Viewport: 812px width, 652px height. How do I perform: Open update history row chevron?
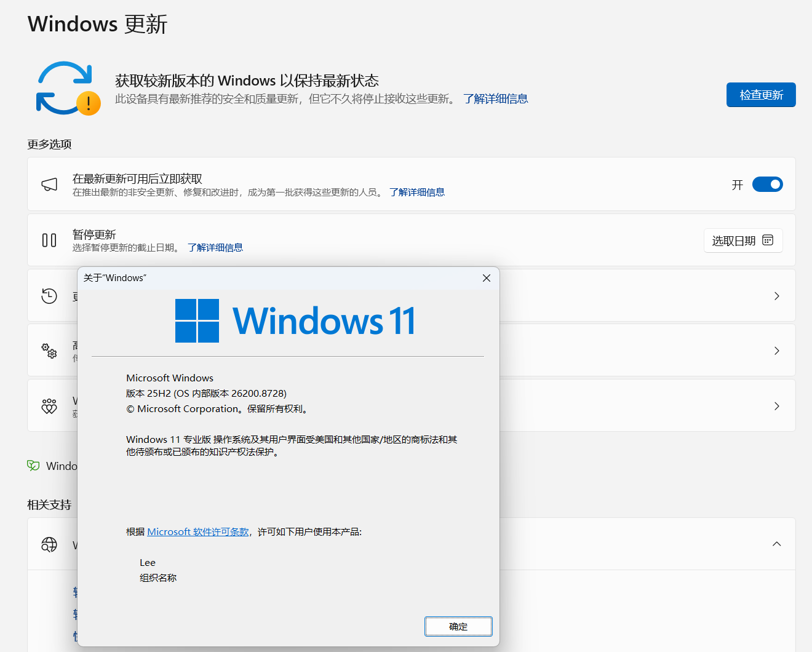tap(777, 296)
